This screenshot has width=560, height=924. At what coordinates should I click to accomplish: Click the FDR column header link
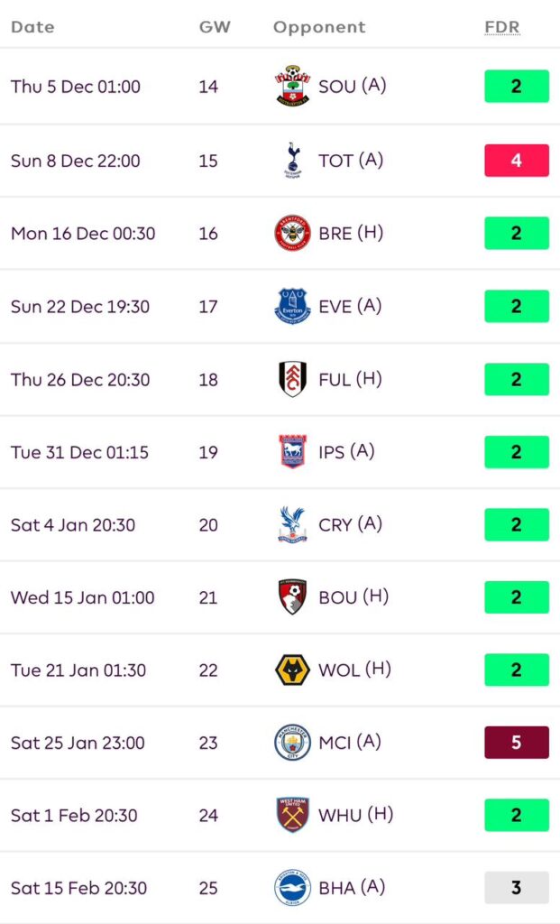coord(502,27)
